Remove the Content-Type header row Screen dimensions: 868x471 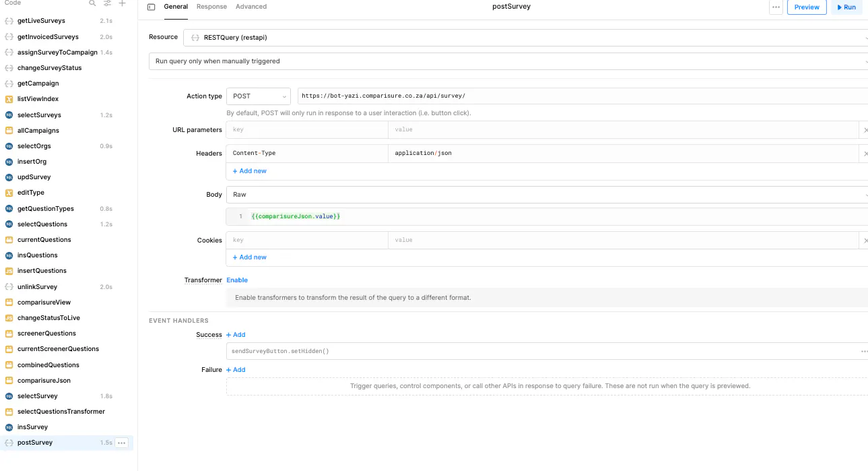pyautogui.click(x=865, y=154)
